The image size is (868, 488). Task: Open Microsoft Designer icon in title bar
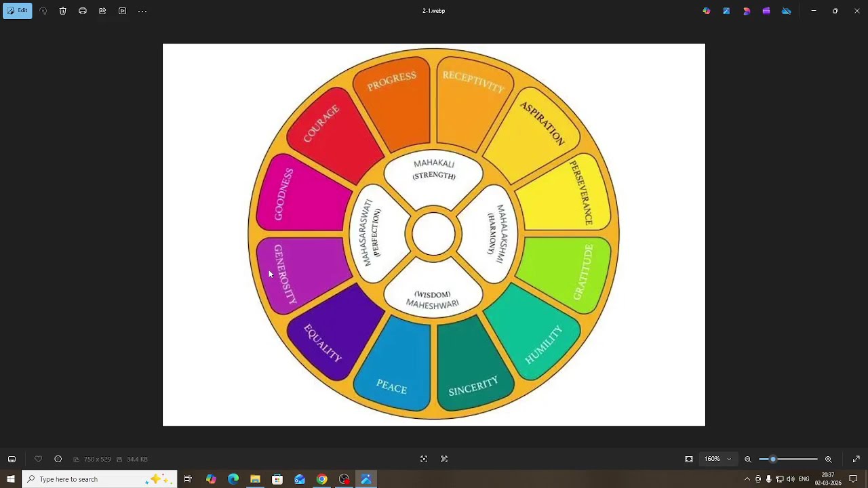click(726, 11)
